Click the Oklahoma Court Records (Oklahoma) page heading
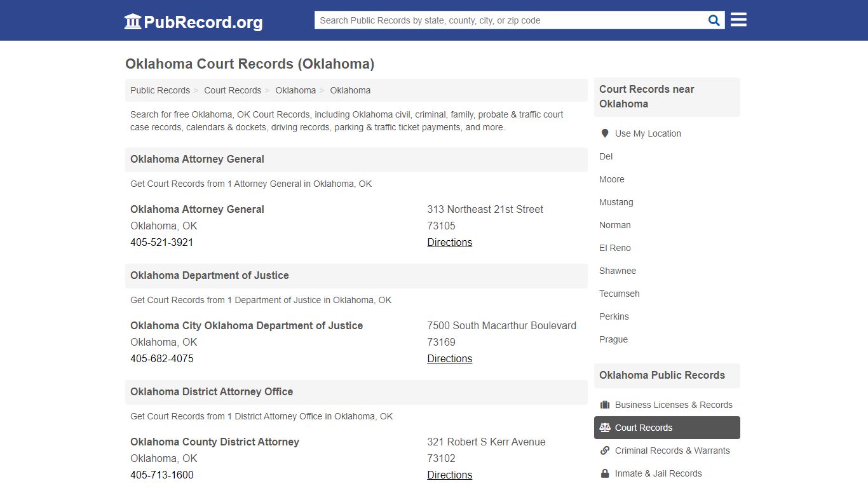Image resolution: width=868 pixels, height=488 pixels. tap(250, 64)
